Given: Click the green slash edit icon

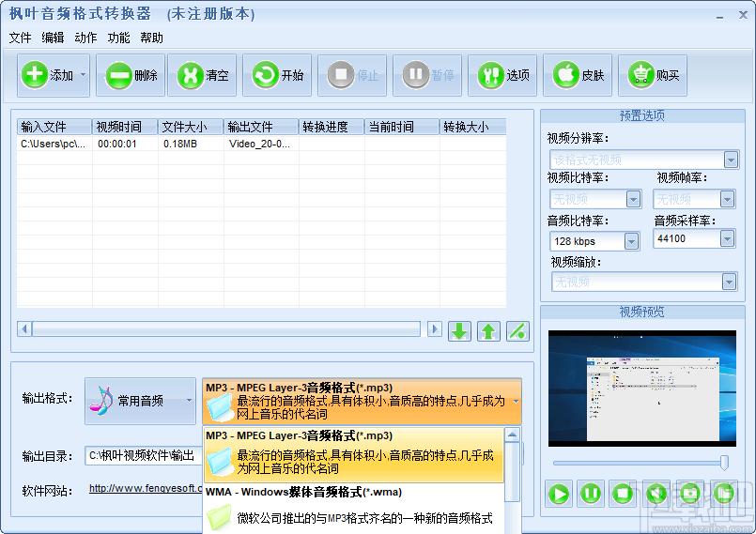Looking at the screenshot, I should pos(517,331).
